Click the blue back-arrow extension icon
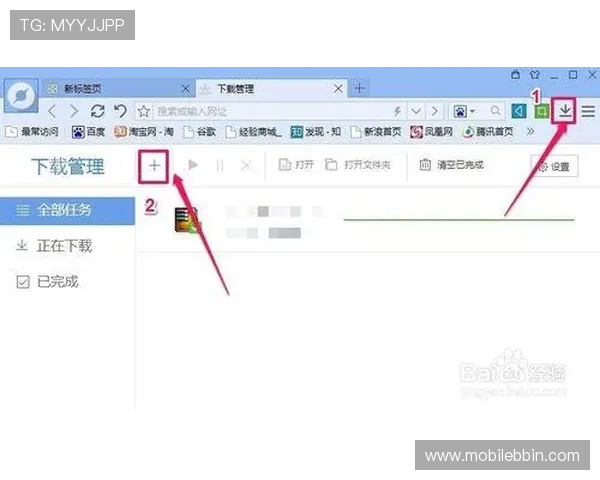This screenshot has height=480, width=600. pos(519,111)
